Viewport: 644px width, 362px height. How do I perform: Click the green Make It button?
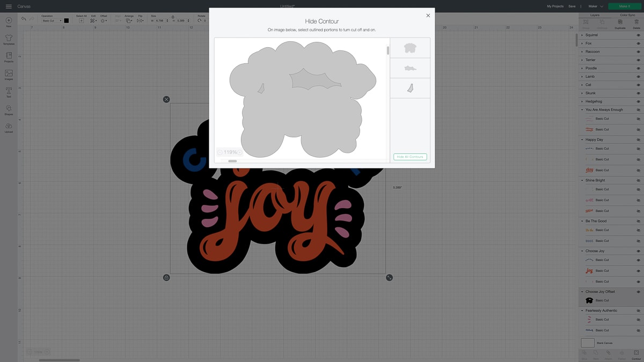624,6
